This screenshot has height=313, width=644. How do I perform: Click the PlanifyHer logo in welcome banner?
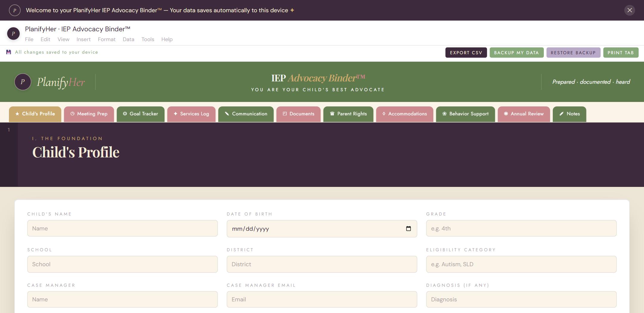point(15,10)
